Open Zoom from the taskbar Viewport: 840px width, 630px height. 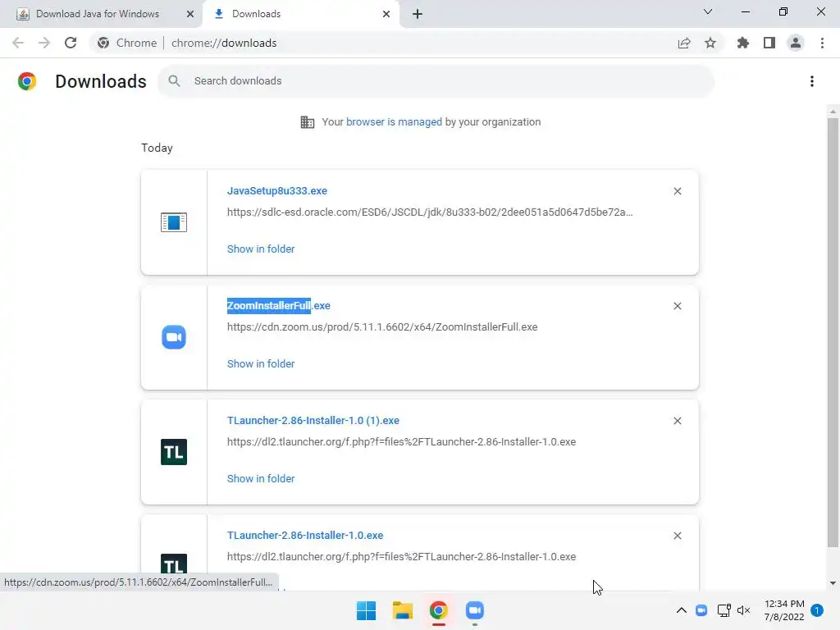(x=475, y=610)
